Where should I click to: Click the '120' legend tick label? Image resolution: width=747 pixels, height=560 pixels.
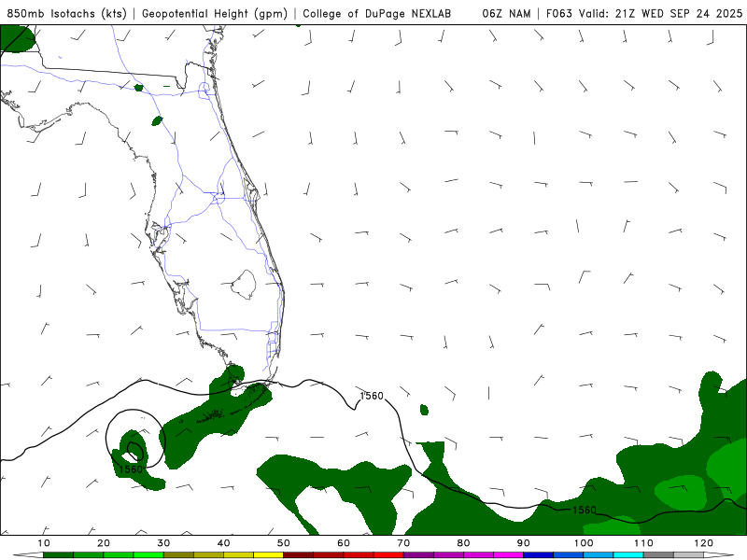(704, 543)
